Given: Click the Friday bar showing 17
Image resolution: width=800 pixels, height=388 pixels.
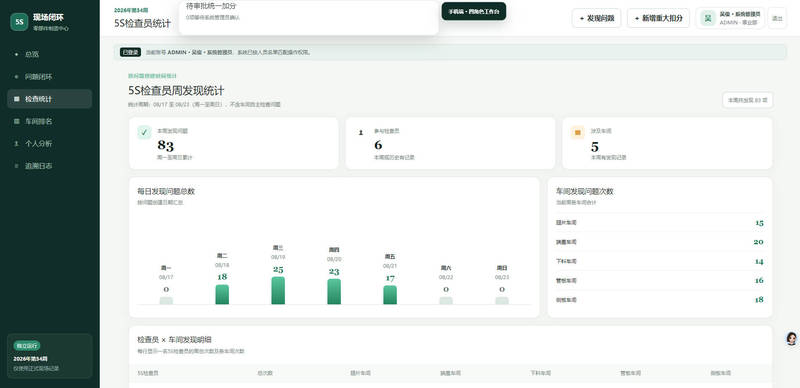Looking at the screenshot, I should (390, 295).
